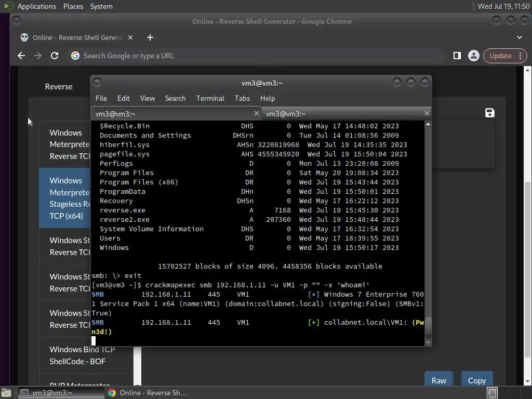Click workspace switcher in bottom panel

493,393
